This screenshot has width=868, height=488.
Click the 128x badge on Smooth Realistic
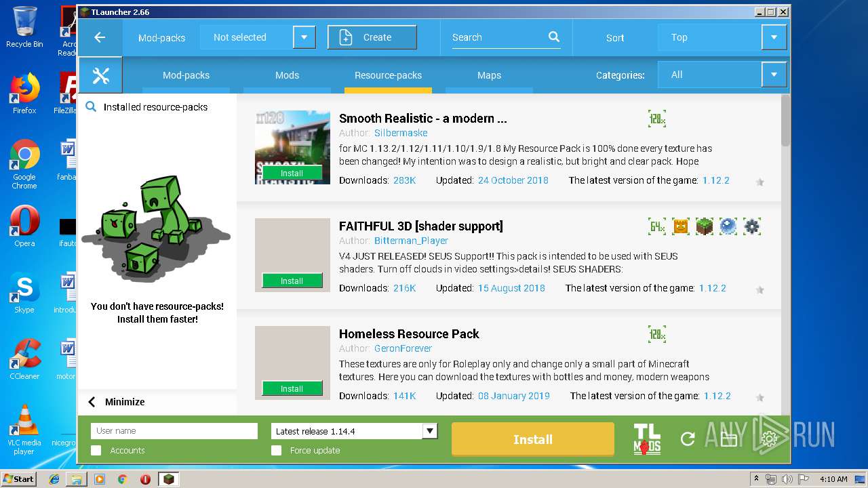pos(657,119)
